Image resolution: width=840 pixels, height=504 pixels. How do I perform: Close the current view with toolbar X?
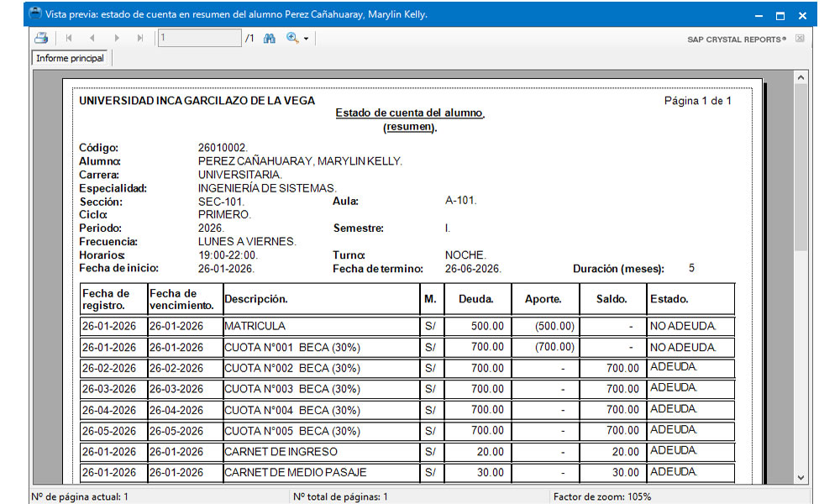(x=800, y=39)
